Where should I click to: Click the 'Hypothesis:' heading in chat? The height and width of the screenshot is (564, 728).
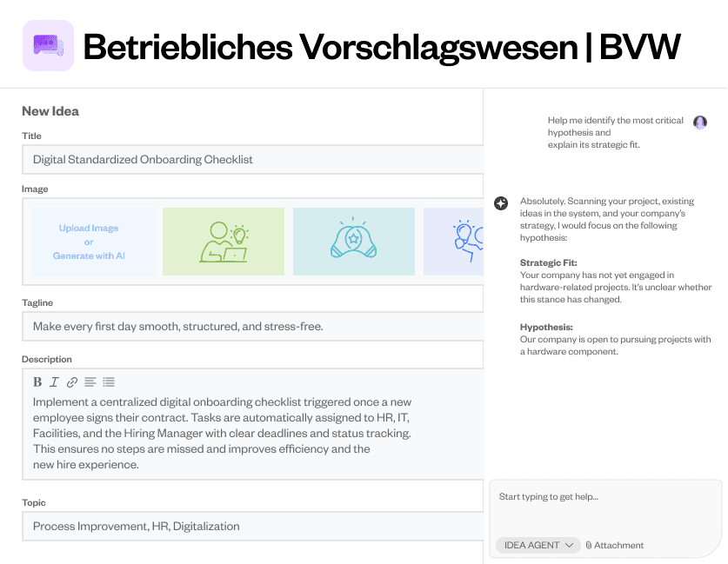click(546, 328)
